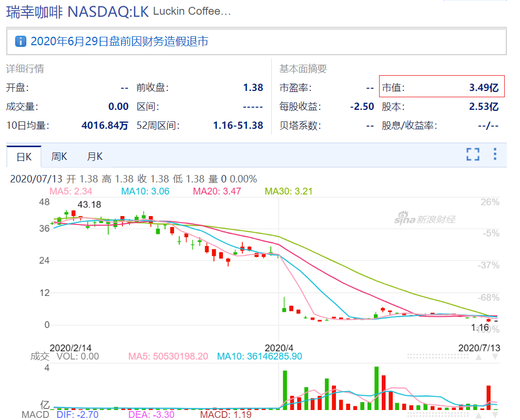Click the DEA: -3.30 indicator value
520x420 pixels.
point(151,415)
